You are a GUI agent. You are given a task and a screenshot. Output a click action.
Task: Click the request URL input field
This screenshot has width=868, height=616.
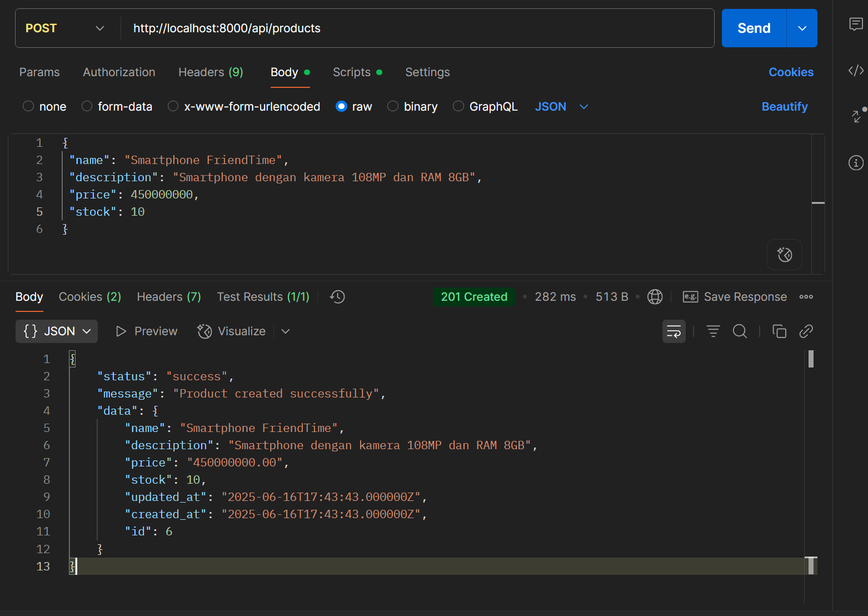pyautogui.click(x=417, y=28)
